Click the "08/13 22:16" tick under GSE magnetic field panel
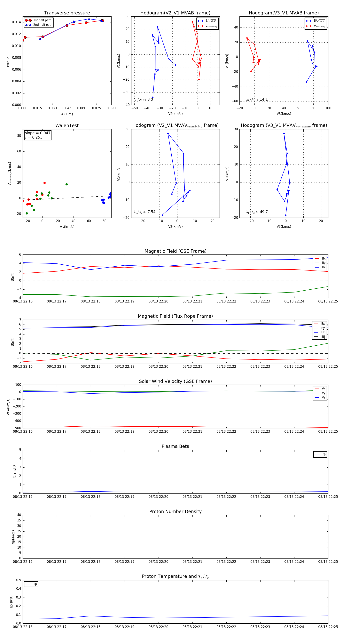This screenshot has height=644, width=351. pyautogui.click(x=23, y=301)
